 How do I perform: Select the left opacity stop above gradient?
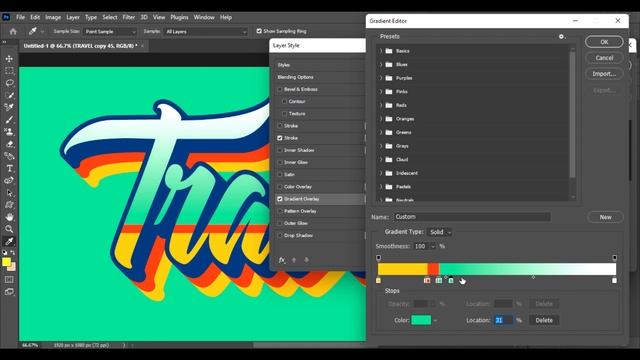click(x=378, y=258)
